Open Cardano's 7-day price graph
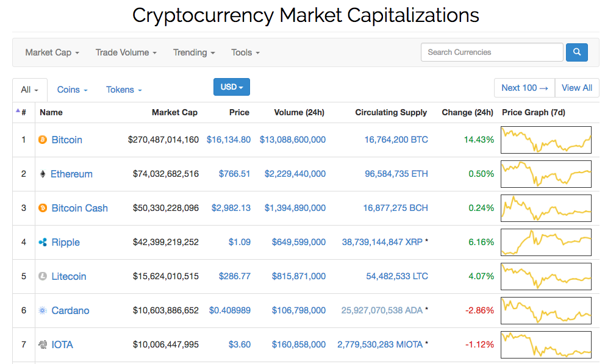Screen dimensions: 605x364 point(546,310)
